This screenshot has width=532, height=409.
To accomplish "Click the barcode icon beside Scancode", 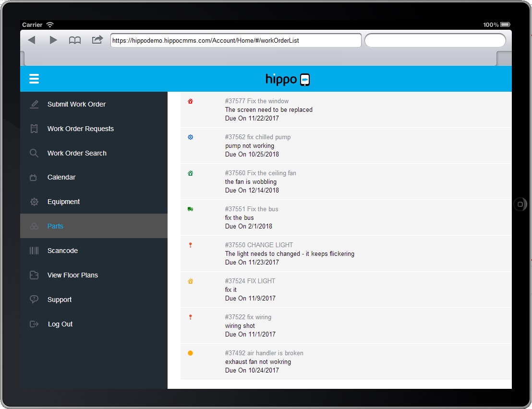I will pos(34,251).
